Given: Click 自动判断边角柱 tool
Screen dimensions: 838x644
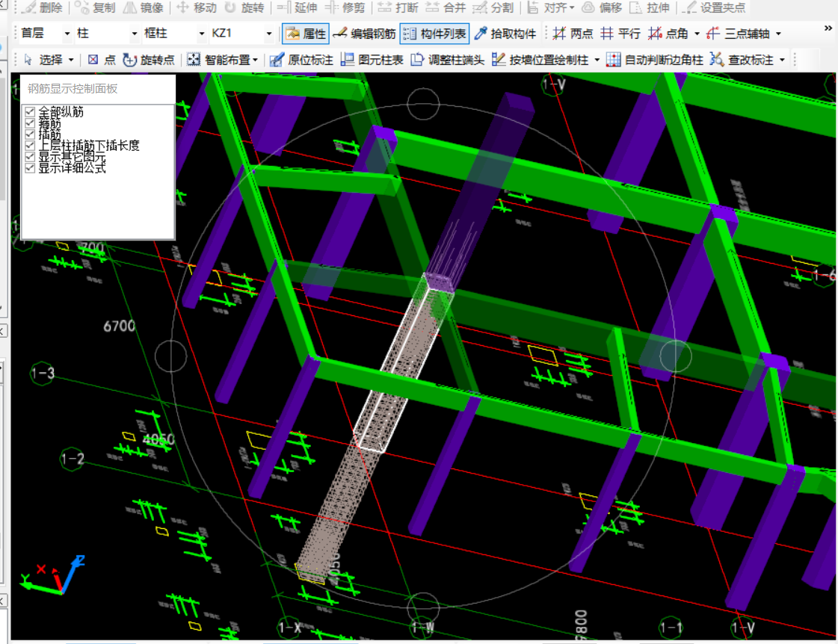Looking at the screenshot, I should coord(655,60).
